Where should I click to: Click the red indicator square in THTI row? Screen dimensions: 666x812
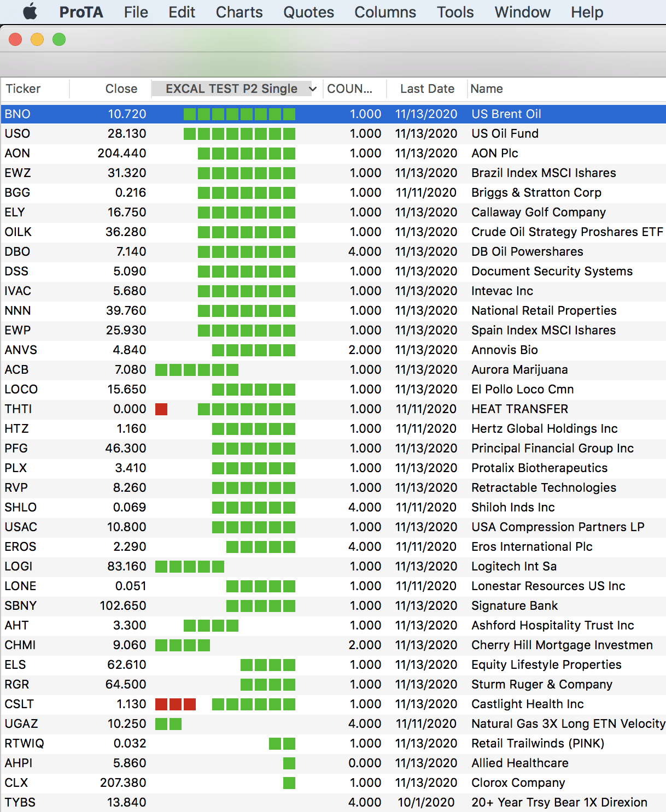coord(161,409)
